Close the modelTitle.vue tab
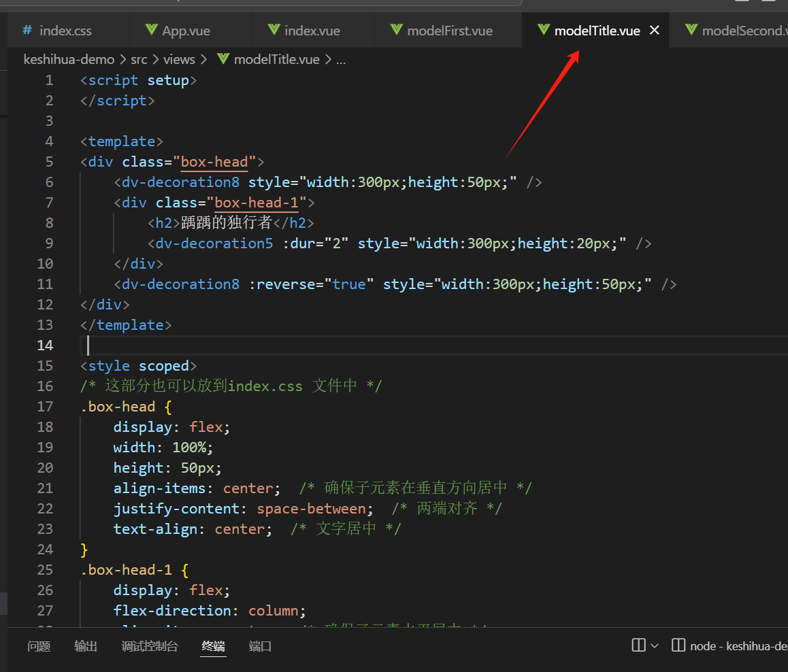Screen dimensions: 788x672 coord(655,30)
